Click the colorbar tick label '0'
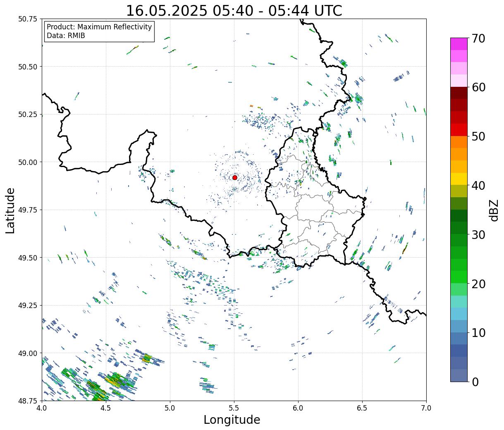This screenshot has height=430, width=504. pos(475,382)
